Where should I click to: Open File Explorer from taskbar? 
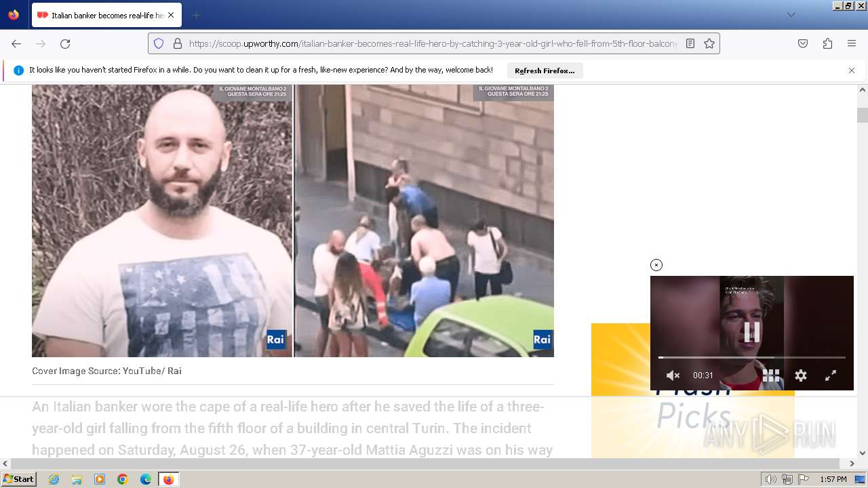click(x=77, y=479)
